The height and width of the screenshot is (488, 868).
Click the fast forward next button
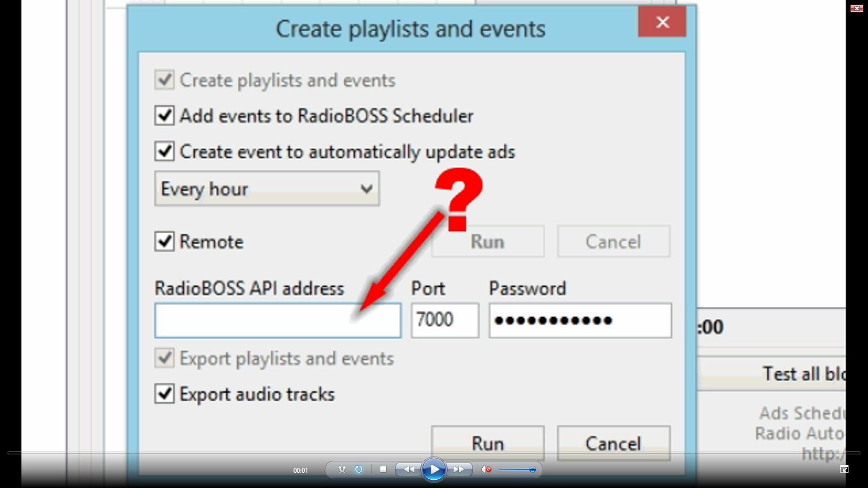[x=459, y=470]
